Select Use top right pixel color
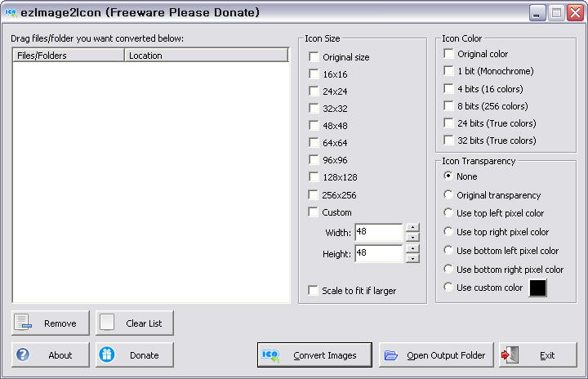The width and height of the screenshot is (588, 379). point(448,231)
